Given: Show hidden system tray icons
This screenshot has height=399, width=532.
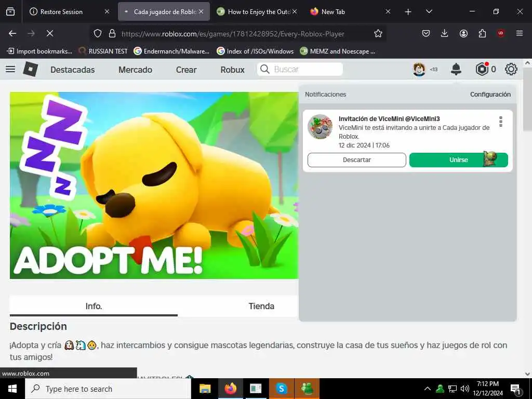Looking at the screenshot, I should click(427, 389).
